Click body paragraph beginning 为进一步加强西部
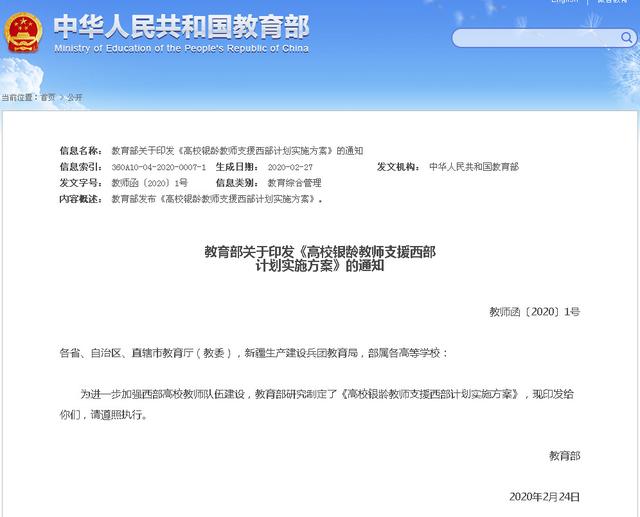640x517 pixels. coord(317,404)
